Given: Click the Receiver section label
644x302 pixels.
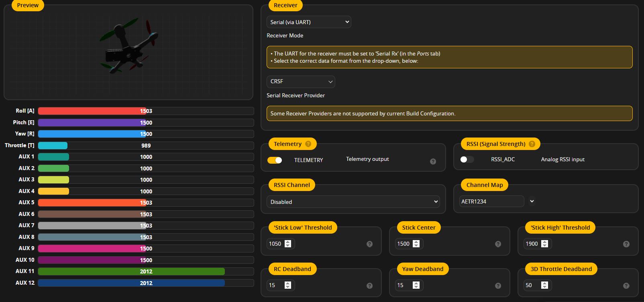Looking at the screenshot, I should pyautogui.click(x=285, y=5).
